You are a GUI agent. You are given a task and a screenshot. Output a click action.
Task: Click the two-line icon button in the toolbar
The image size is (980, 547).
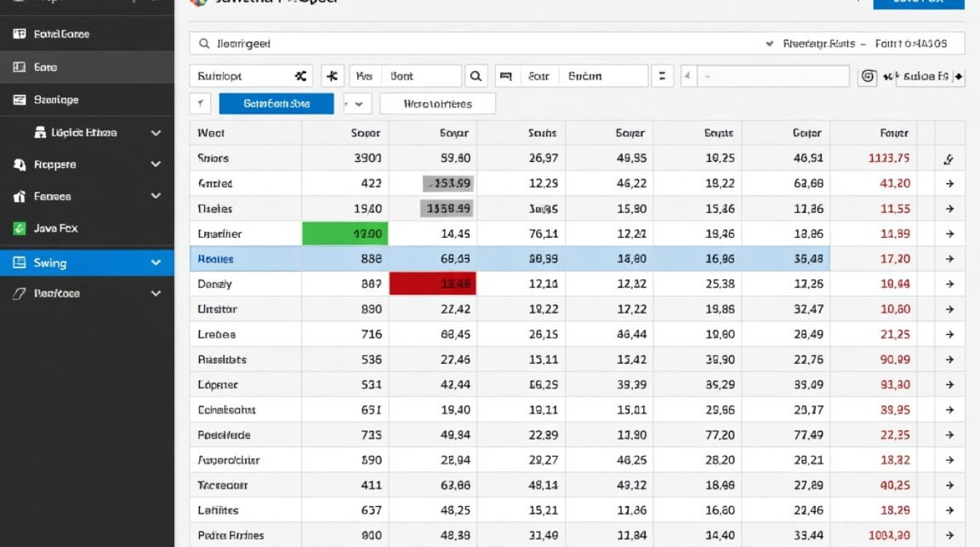(661, 76)
